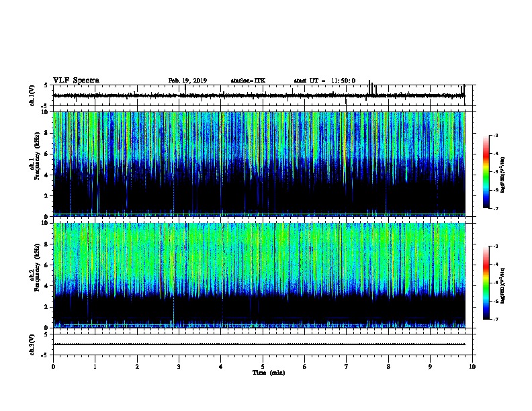This screenshot has height=411, width=532.
Task: Click the "-7" label on ch.2 color scale
Action: point(496,320)
